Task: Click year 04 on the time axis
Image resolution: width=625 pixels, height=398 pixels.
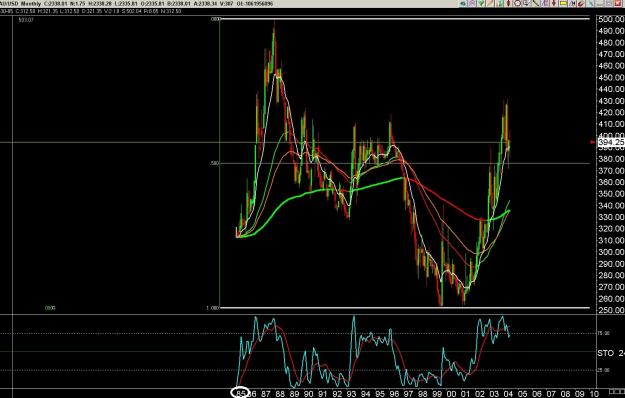Action: click(508, 394)
